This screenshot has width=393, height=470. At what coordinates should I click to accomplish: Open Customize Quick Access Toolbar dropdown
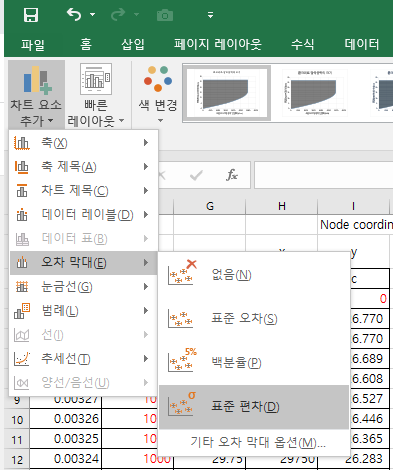[210, 15]
